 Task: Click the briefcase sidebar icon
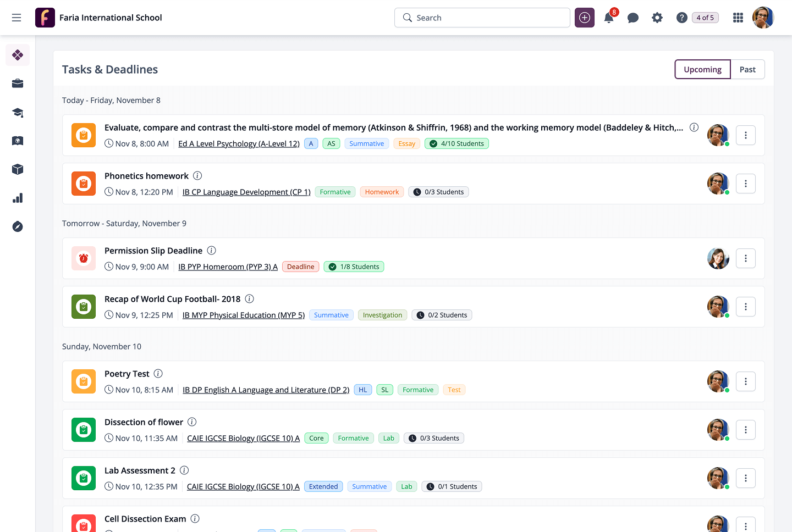(x=18, y=84)
